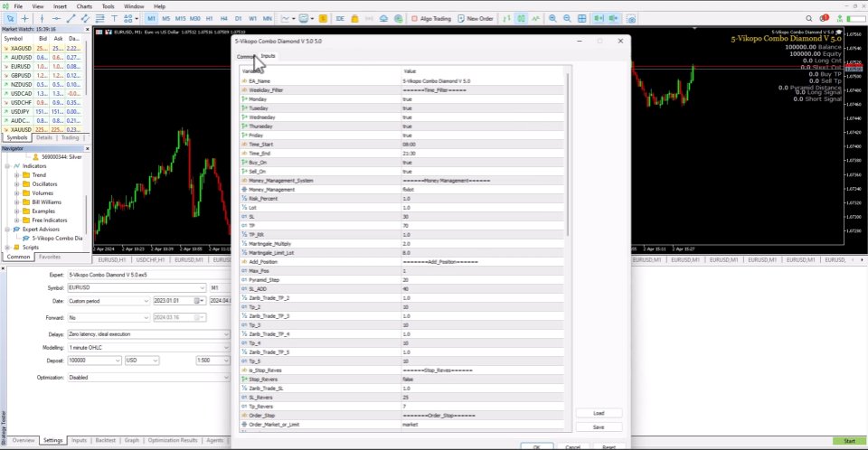Select the equidistant channel tool

(x=85, y=18)
